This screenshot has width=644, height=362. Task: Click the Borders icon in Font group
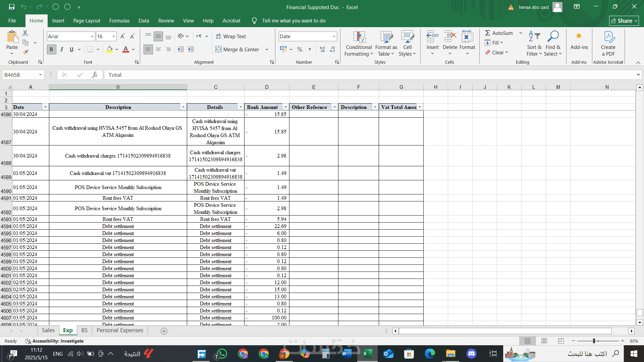90,49
